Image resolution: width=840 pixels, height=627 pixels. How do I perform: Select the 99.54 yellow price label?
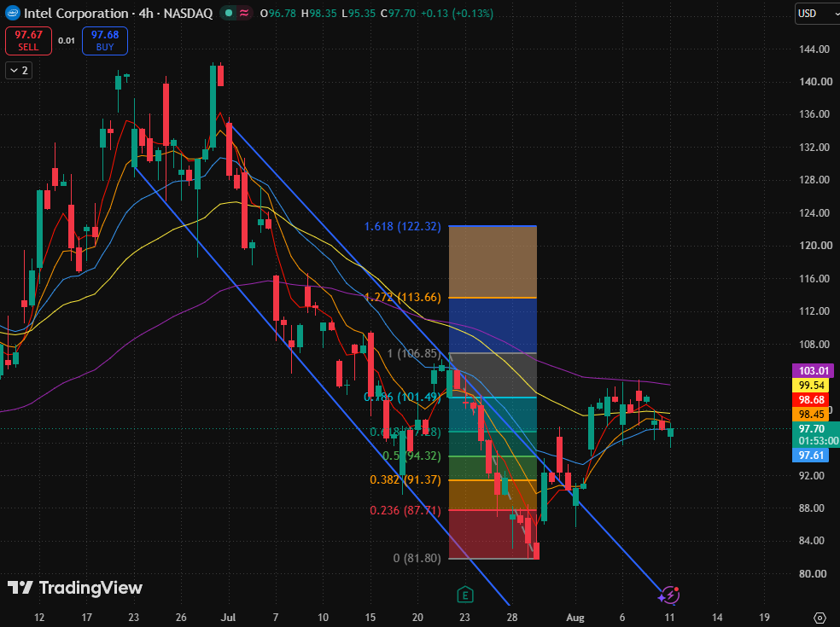click(x=811, y=385)
